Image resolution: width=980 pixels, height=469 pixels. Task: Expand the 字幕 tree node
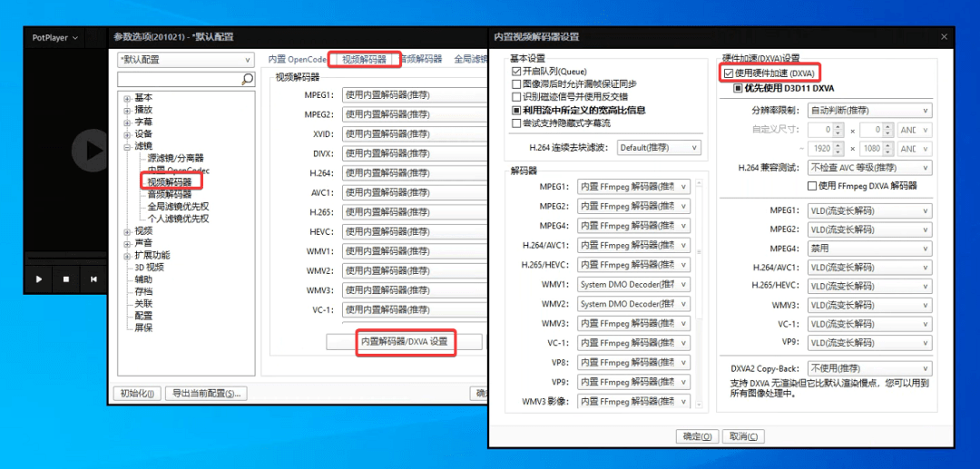click(127, 122)
